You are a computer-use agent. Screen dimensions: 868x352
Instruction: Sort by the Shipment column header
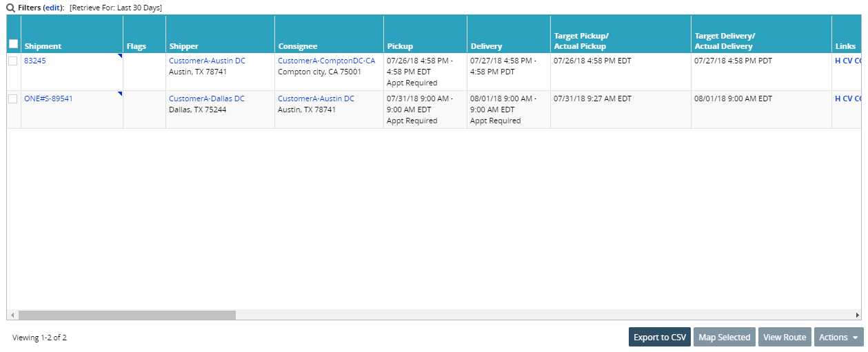(43, 46)
